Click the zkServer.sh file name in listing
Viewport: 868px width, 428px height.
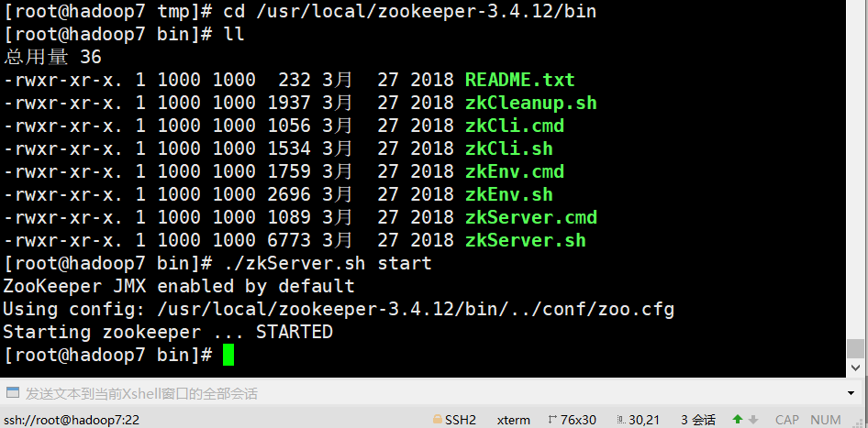[526, 240]
